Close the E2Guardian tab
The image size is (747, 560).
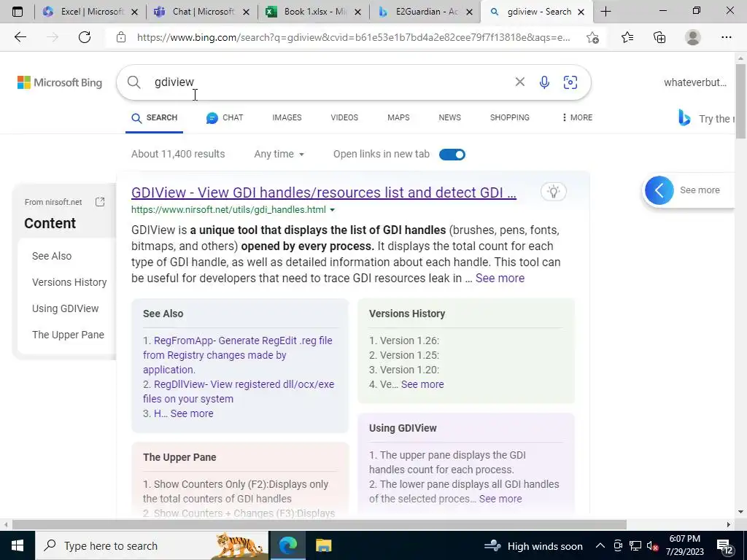click(x=469, y=12)
